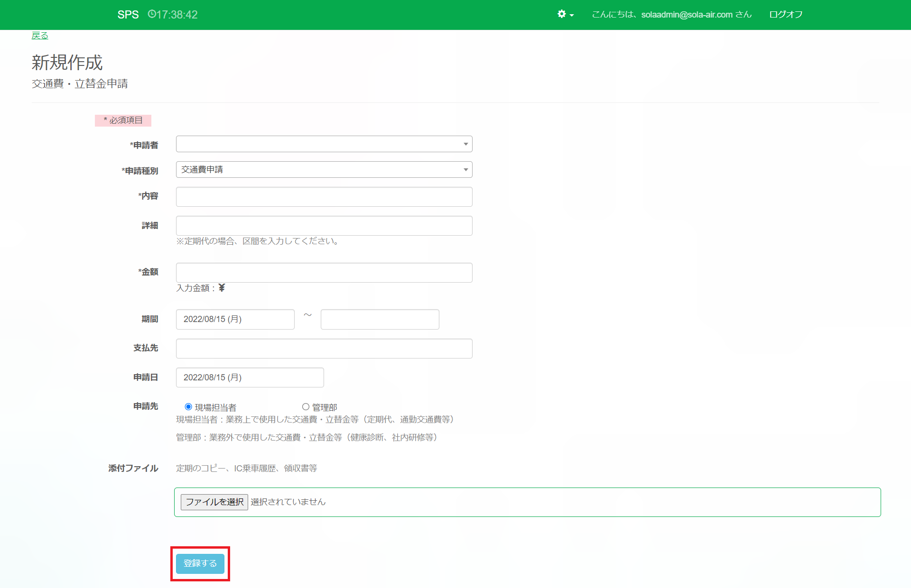Image resolution: width=911 pixels, height=588 pixels.
Task: Click the caret next to gear
Action: 572,15
